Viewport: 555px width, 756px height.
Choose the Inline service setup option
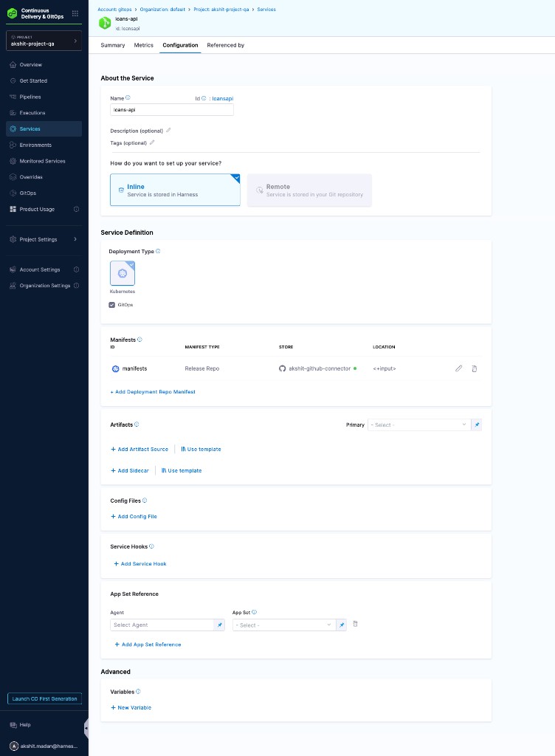point(175,190)
